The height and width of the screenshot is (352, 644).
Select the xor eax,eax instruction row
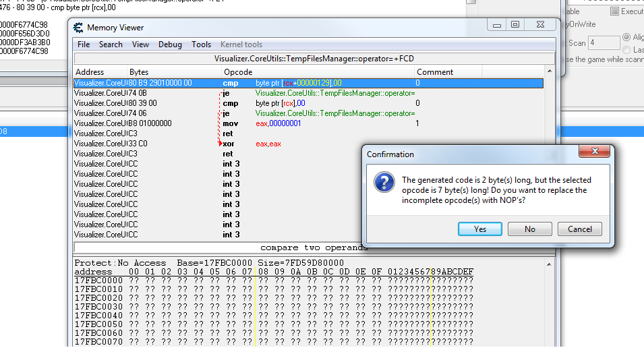[308, 144]
